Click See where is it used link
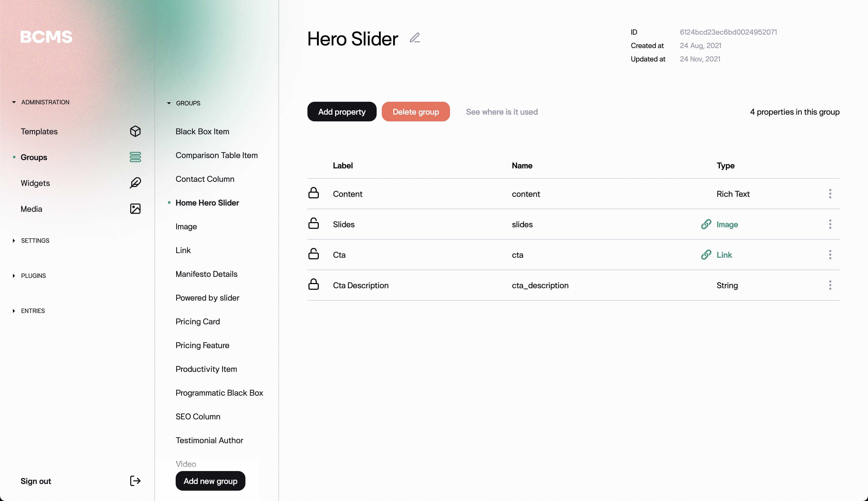The width and height of the screenshot is (868, 501). 501,112
